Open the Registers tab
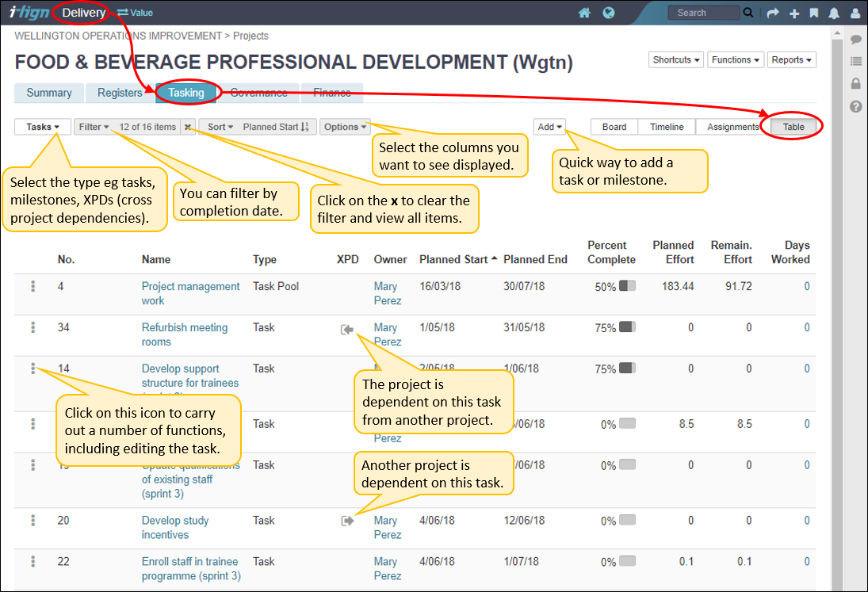 tap(120, 93)
